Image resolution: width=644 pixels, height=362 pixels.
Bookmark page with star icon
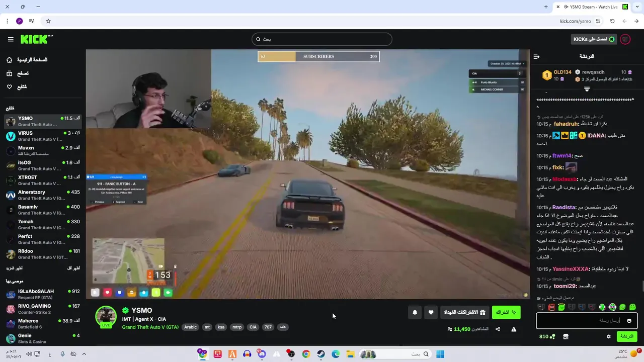point(48,21)
